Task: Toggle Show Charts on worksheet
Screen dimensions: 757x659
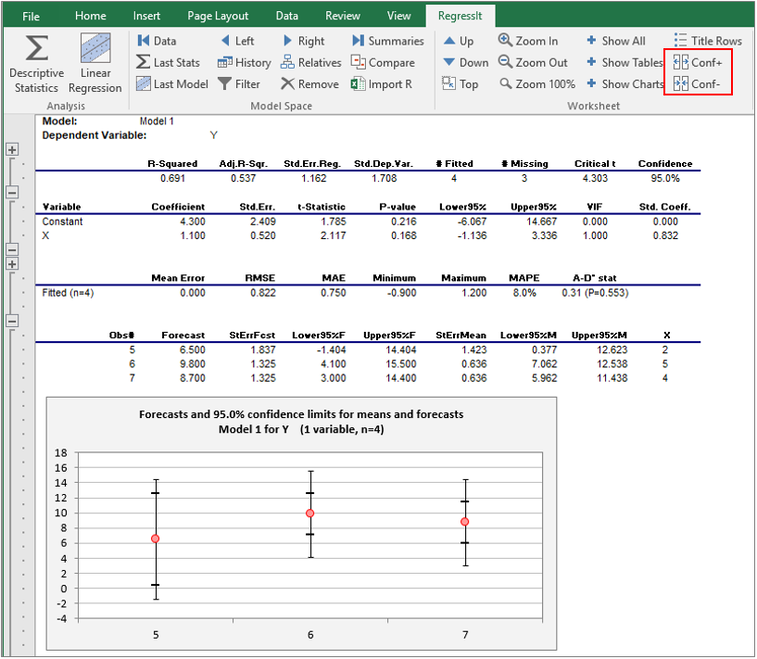Action: pyautogui.click(x=625, y=84)
